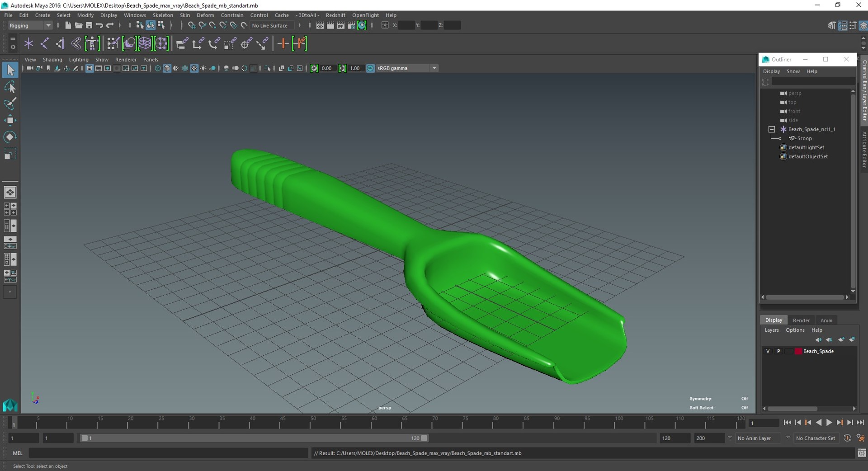Viewport: 868px width, 471px height.
Task: Redo the action arrow
Action: (x=110, y=25)
